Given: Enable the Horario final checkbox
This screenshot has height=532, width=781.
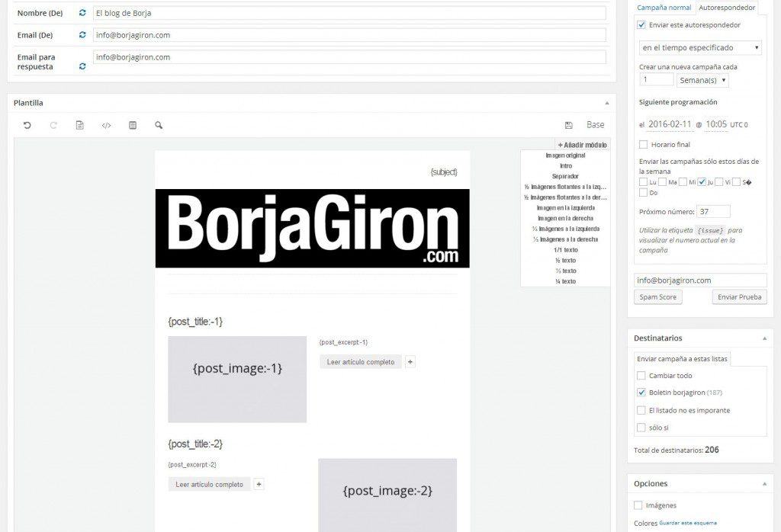Looking at the screenshot, I should [644, 144].
